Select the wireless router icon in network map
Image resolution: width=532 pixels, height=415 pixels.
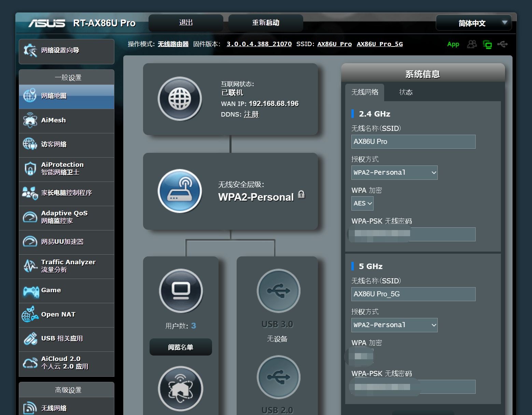click(x=180, y=191)
